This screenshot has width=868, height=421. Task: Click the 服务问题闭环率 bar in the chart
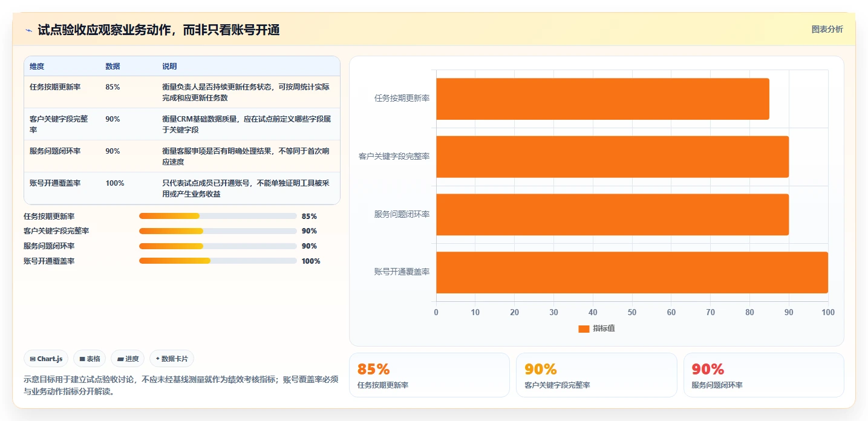point(612,214)
